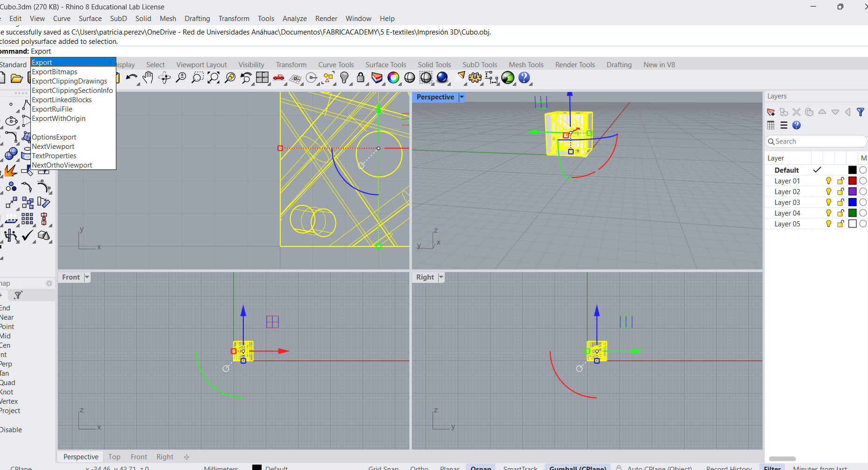The width and height of the screenshot is (868, 470).
Task: Toggle Layer 01 visibility lightbulb
Action: tap(828, 181)
